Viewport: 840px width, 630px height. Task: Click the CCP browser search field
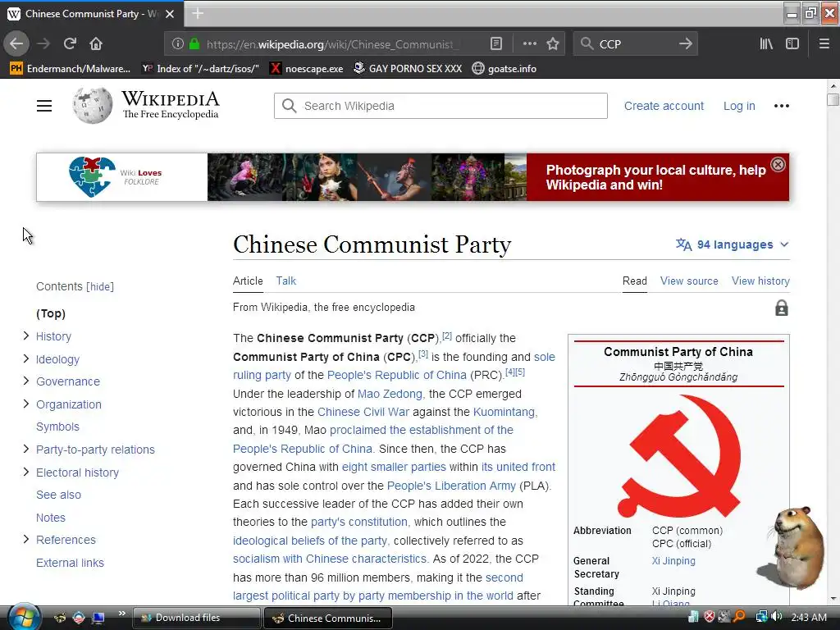[636, 44]
